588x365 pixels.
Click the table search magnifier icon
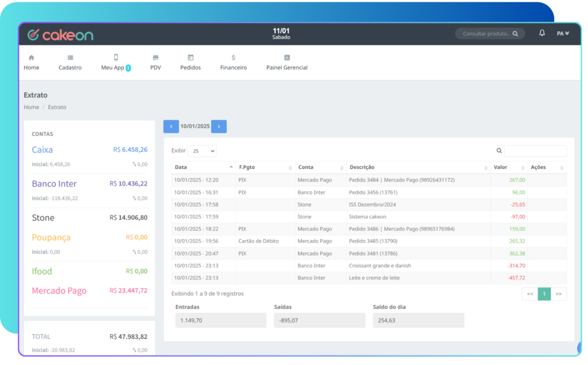click(499, 150)
